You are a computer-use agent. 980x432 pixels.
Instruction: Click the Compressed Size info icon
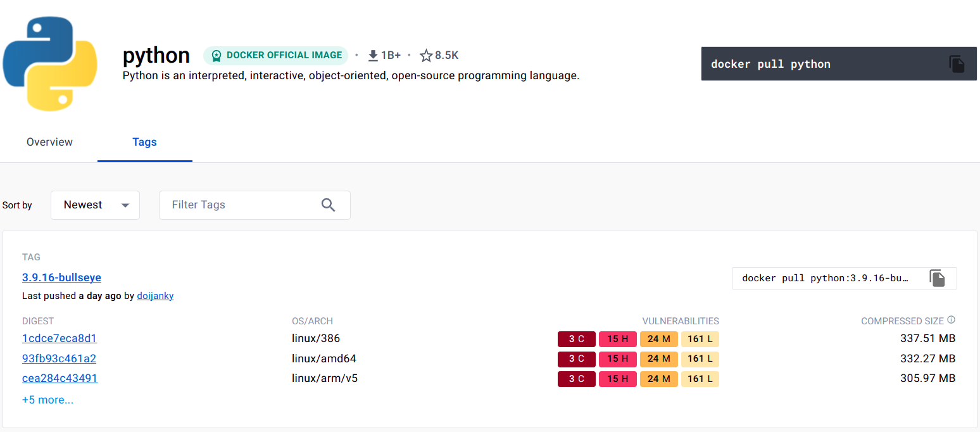coord(951,321)
